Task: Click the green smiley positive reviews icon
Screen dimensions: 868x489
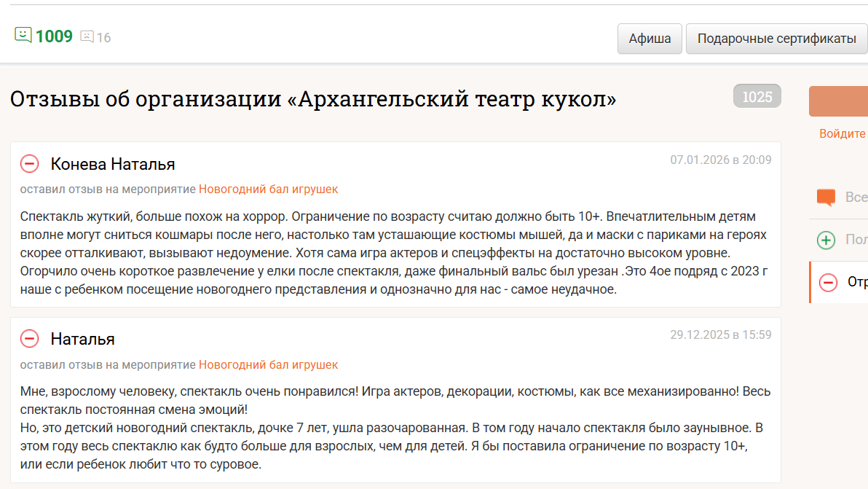Action: click(23, 35)
